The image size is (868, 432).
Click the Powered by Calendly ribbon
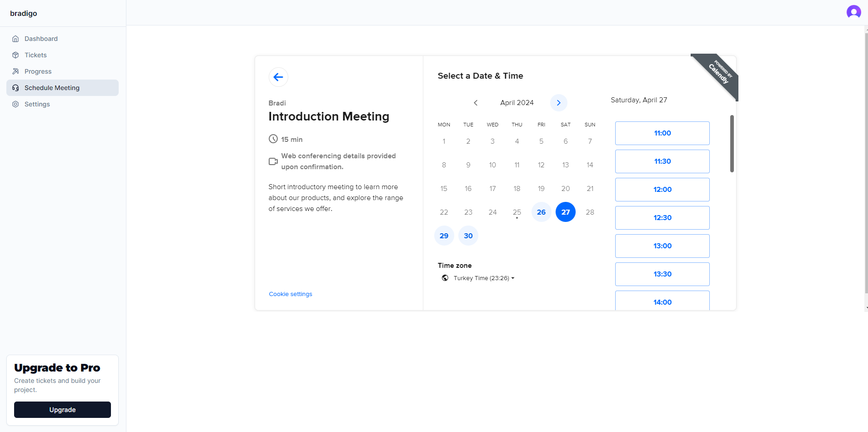click(719, 73)
